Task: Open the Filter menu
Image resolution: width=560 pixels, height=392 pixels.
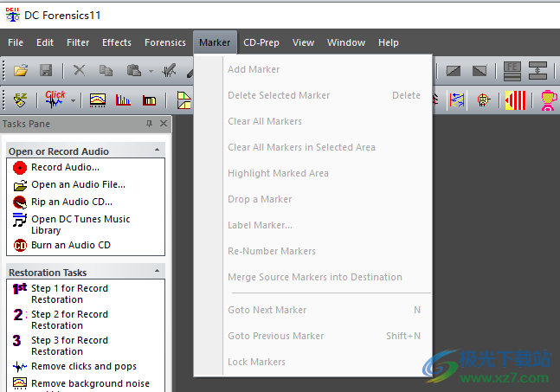Action: pos(78,42)
